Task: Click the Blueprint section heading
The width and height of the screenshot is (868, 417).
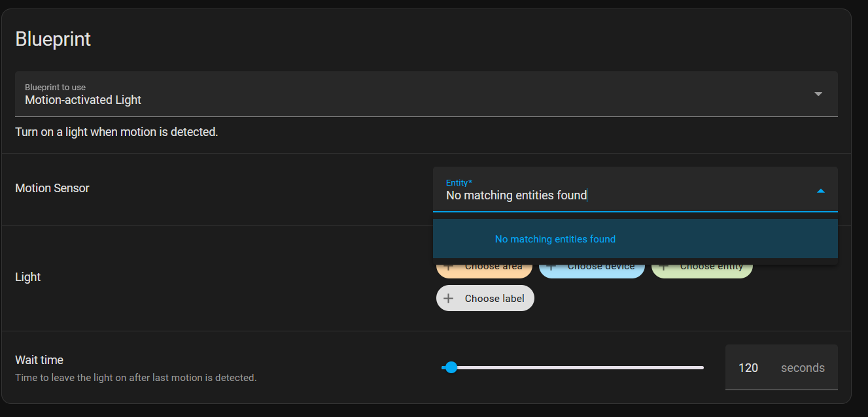Action: pos(53,39)
